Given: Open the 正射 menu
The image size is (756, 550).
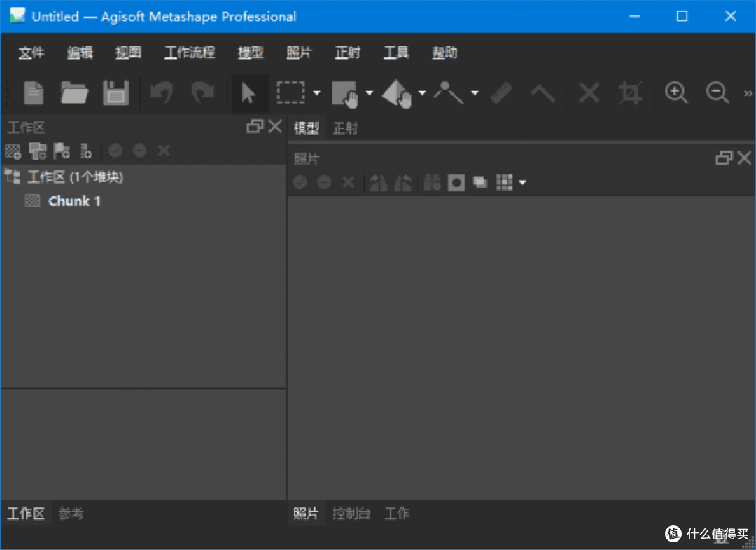Looking at the screenshot, I should coord(348,53).
